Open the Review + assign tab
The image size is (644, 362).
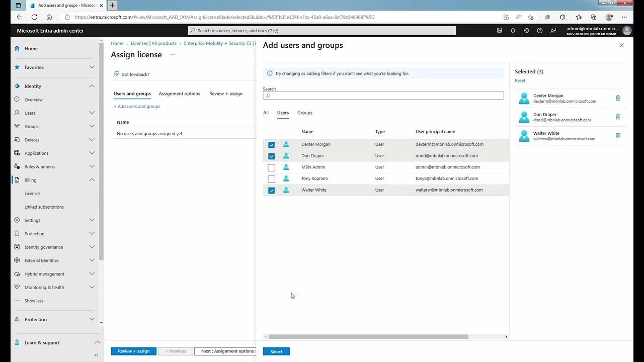pos(226,94)
